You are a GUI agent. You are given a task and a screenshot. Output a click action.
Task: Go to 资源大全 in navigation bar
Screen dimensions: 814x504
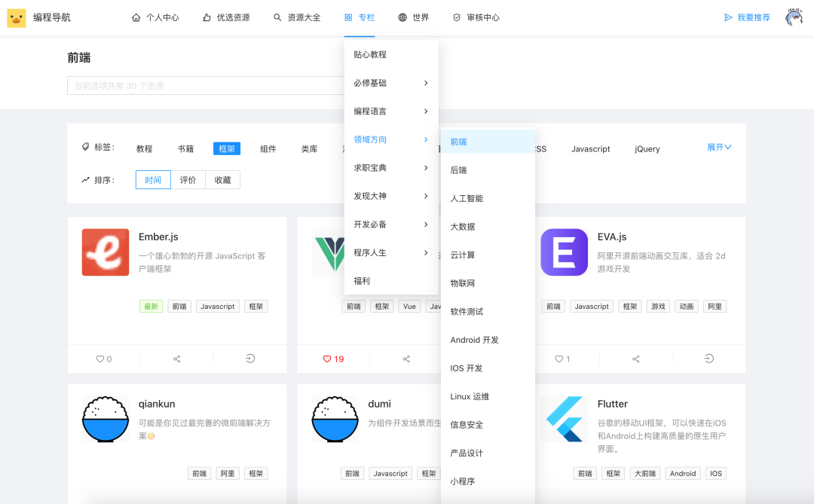point(296,17)
